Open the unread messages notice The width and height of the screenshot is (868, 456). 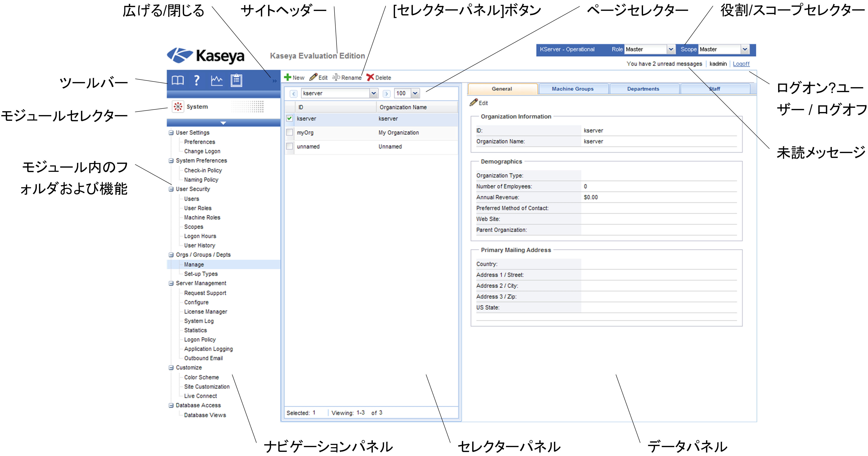point(664,64)
